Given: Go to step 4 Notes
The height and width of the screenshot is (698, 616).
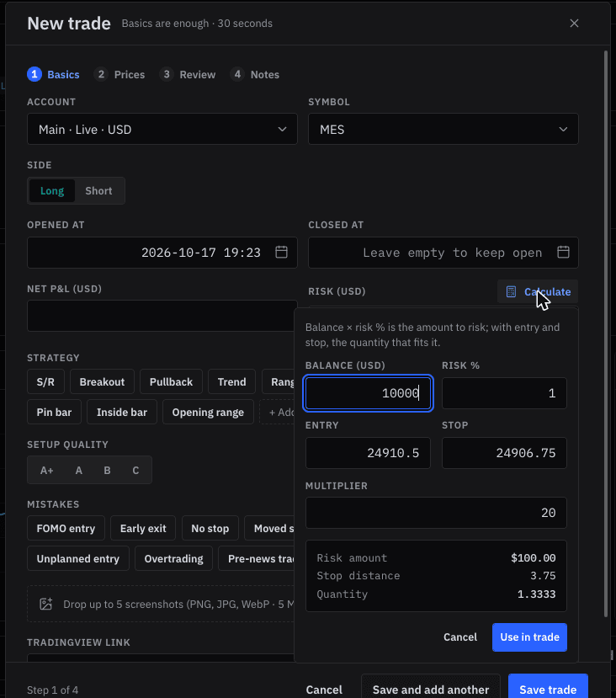Looking at the screenshot, I should coord(255,74).
